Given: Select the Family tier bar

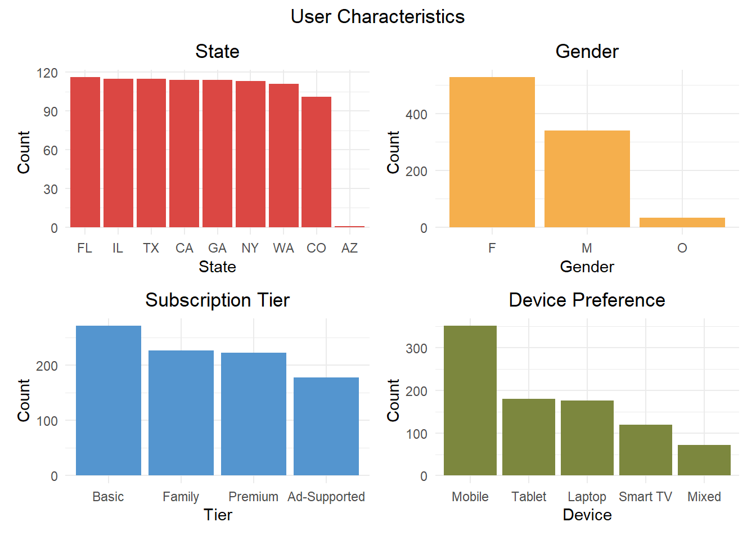Looking at the screenshot, I should point(181,413).
